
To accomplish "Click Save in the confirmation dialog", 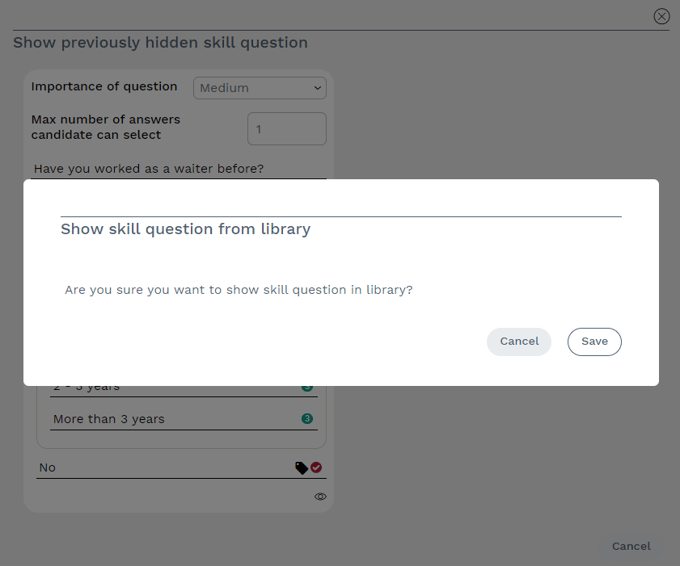I will 594,342.
